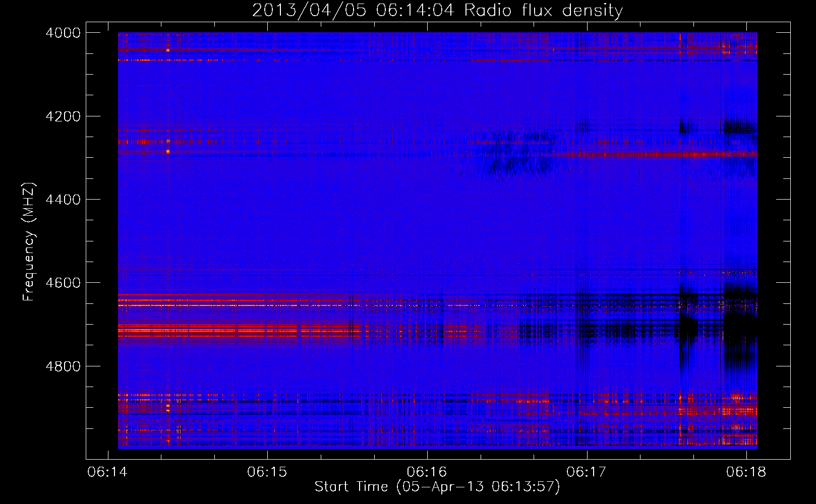Click the 06:16 time tick label
Screen dimensions: 816x504
click(427, 472)
